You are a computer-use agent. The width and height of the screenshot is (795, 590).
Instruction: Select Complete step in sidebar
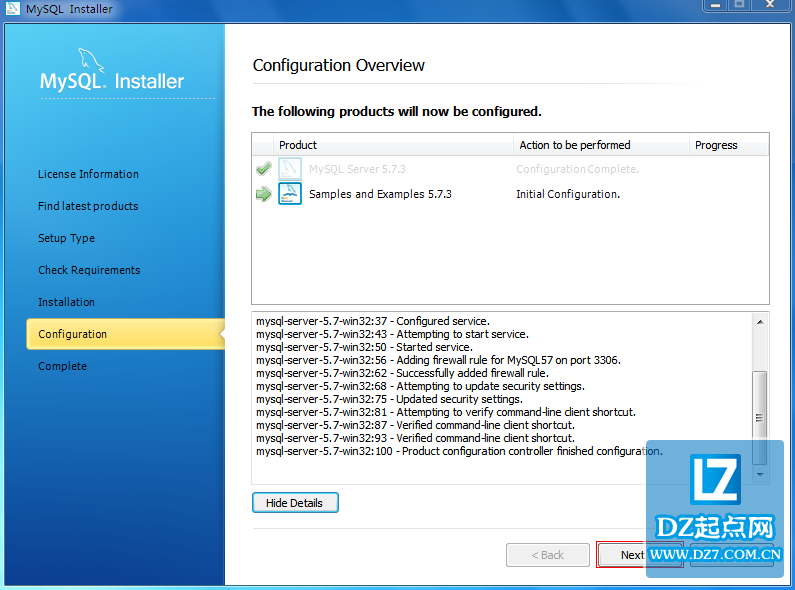coord(62,366)
